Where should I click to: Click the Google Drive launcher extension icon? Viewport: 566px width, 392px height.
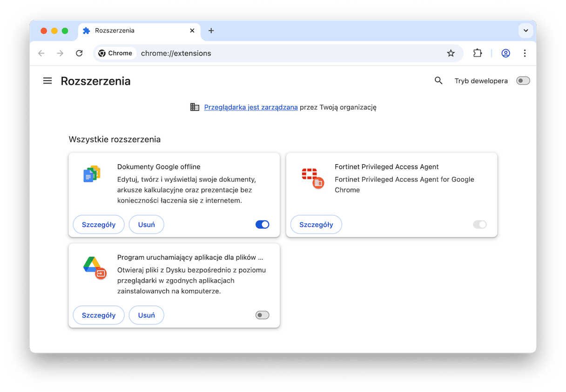click(x=95, y=267)
